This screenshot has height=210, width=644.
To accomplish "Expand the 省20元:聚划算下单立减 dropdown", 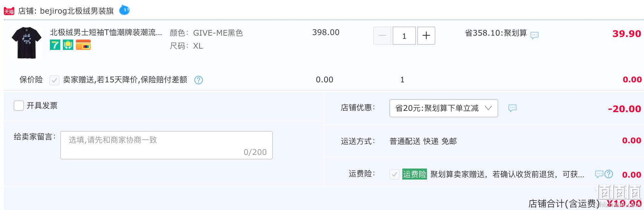I will [443, 108].
